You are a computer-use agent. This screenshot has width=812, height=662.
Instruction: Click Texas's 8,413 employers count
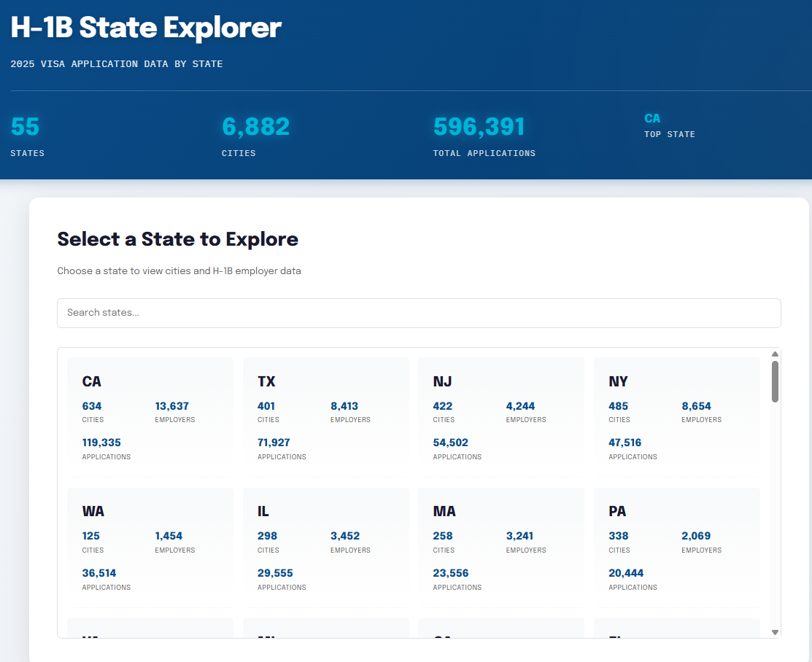[x=344, y=406]
